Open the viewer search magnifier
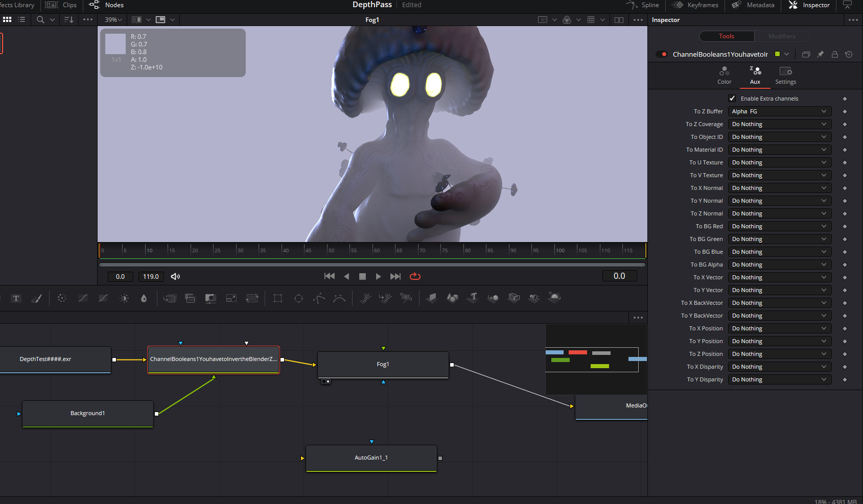This screenshot has height=504, width=863. 41,20
